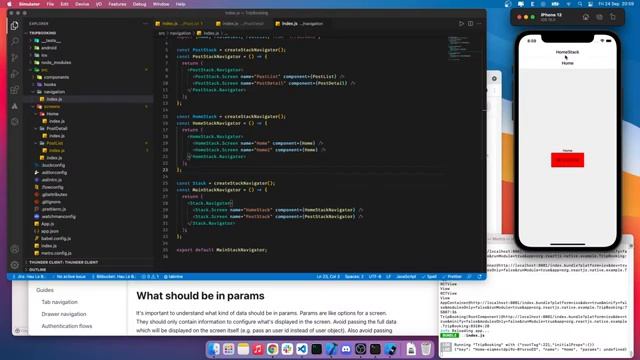Switch to the index.js PostDetail tab
Image resolution: width=640 pixels, height=360 pixels.
click(x=242, y=24)
